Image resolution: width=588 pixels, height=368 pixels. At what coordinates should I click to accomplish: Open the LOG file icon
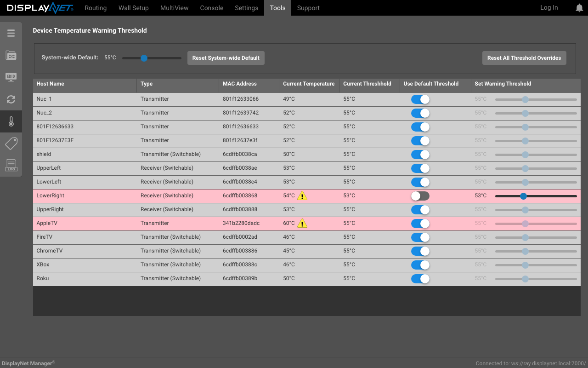[x=11, y=166]
